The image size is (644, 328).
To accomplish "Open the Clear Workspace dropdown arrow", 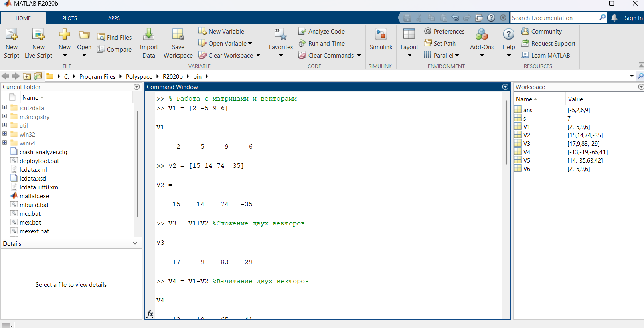I will (258, 55).
